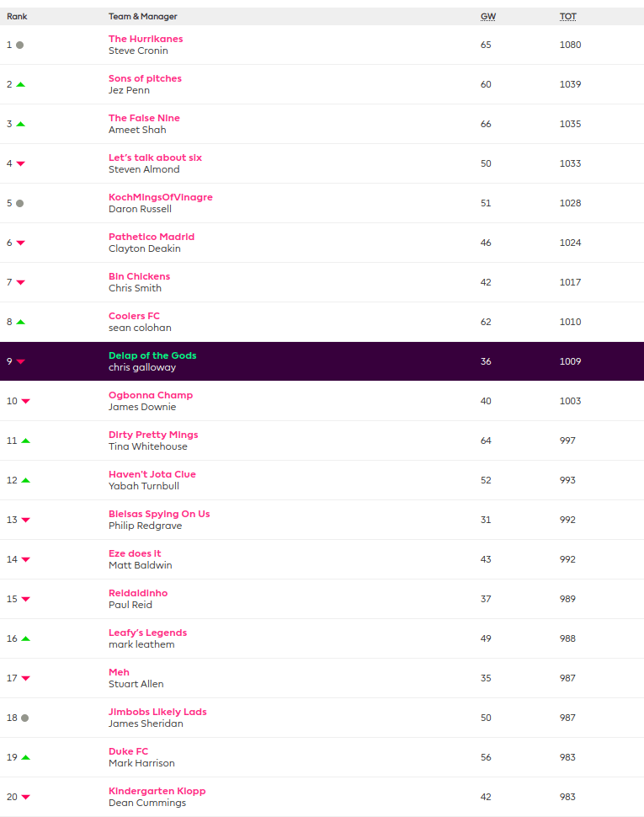Click the grey no-change dot beside rank 1
This screenshot has height=817, width=644.
[19, 45]
